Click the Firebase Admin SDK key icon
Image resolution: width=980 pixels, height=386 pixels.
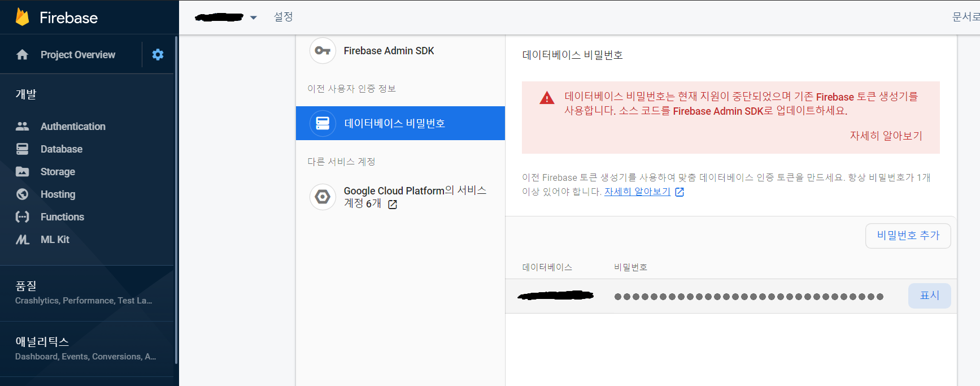[x=323, y=50]
